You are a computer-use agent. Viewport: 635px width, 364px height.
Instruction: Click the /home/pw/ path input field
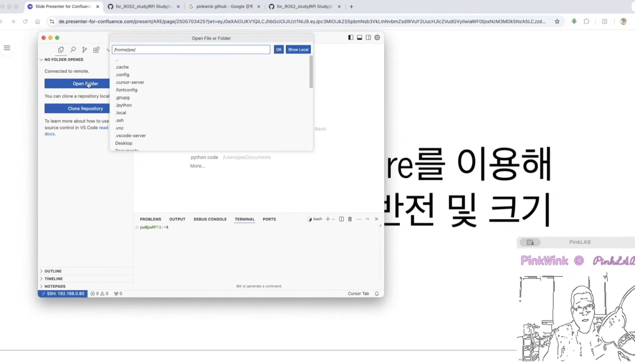[191, 50]
